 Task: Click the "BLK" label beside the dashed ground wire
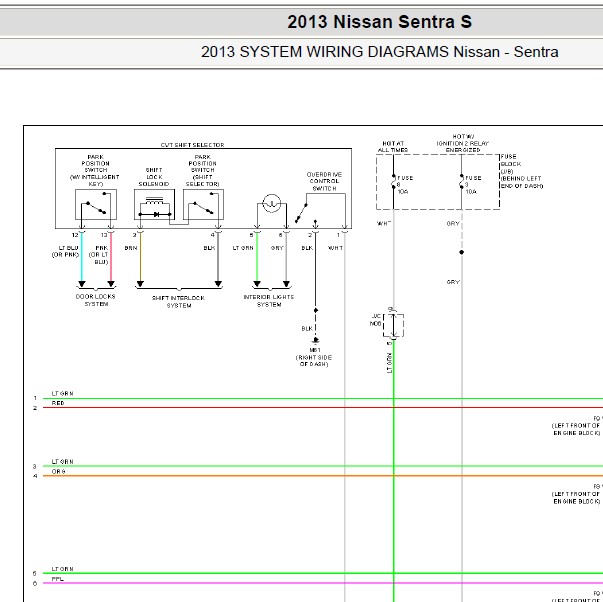307,329
